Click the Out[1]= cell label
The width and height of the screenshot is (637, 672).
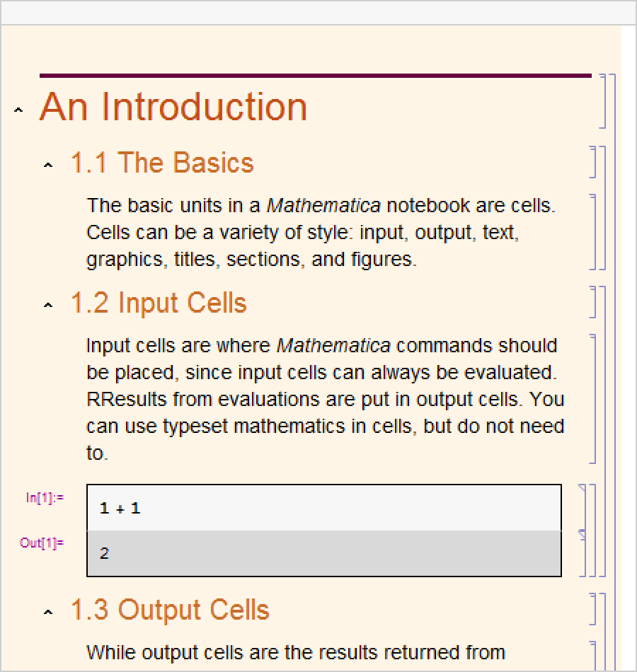coord(42,543)
